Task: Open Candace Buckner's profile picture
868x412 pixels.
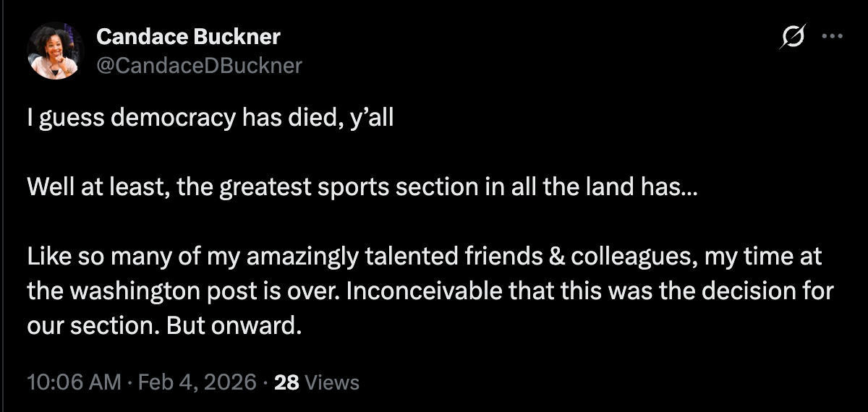Action: (x=56, y=51)
